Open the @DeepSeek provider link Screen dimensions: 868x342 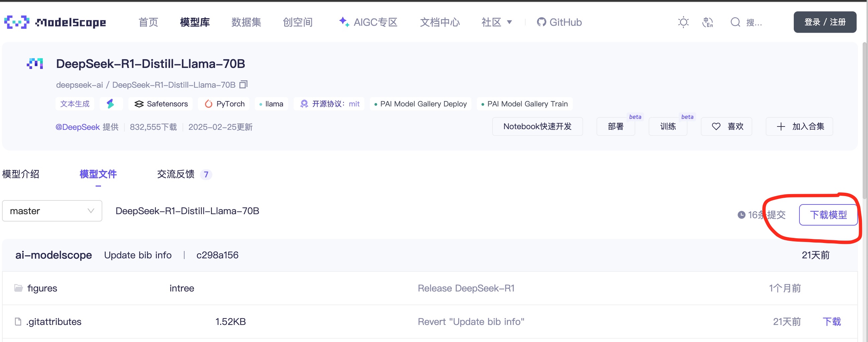click(78, 127)
